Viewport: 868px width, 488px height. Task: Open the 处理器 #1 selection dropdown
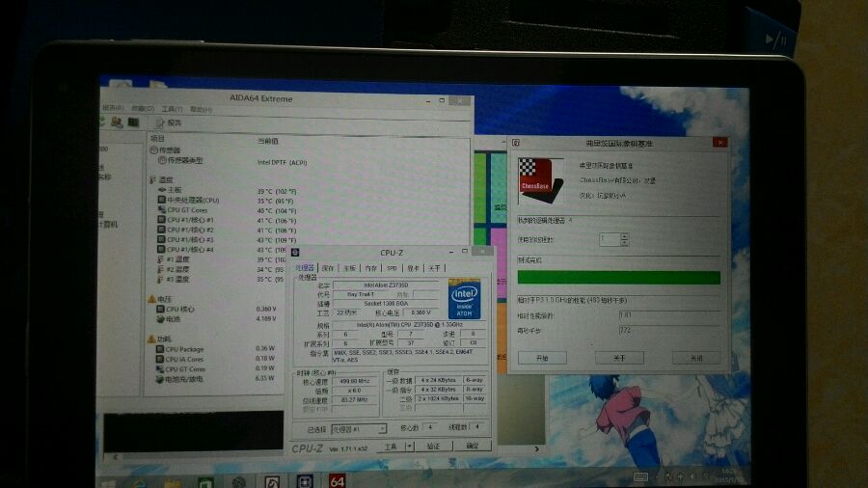(358, 429)
